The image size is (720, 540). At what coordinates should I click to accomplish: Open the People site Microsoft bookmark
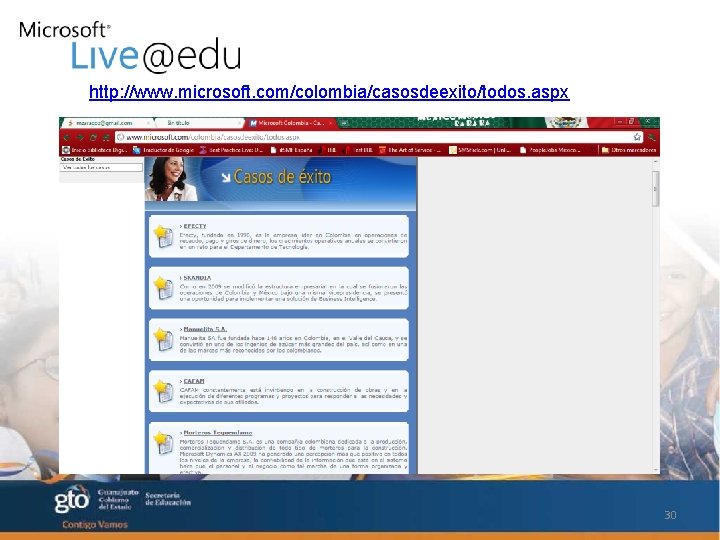[550, 150]
